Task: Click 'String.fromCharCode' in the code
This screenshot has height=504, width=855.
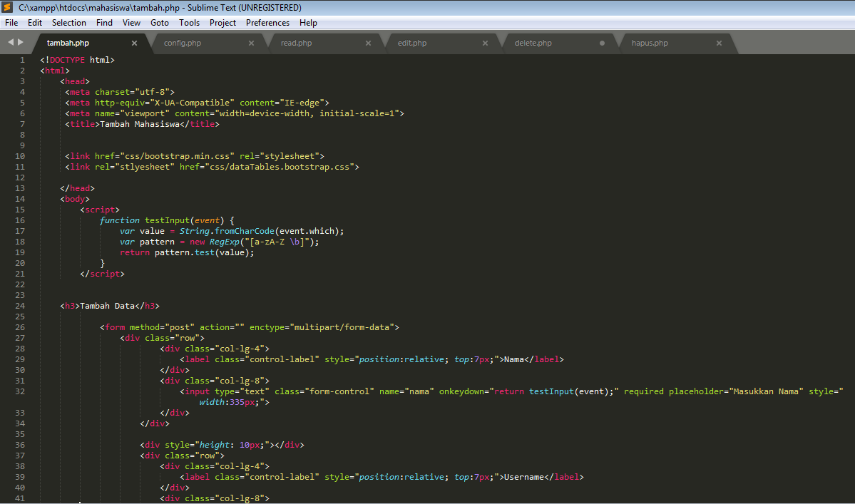Action: [x=227, y=231]
